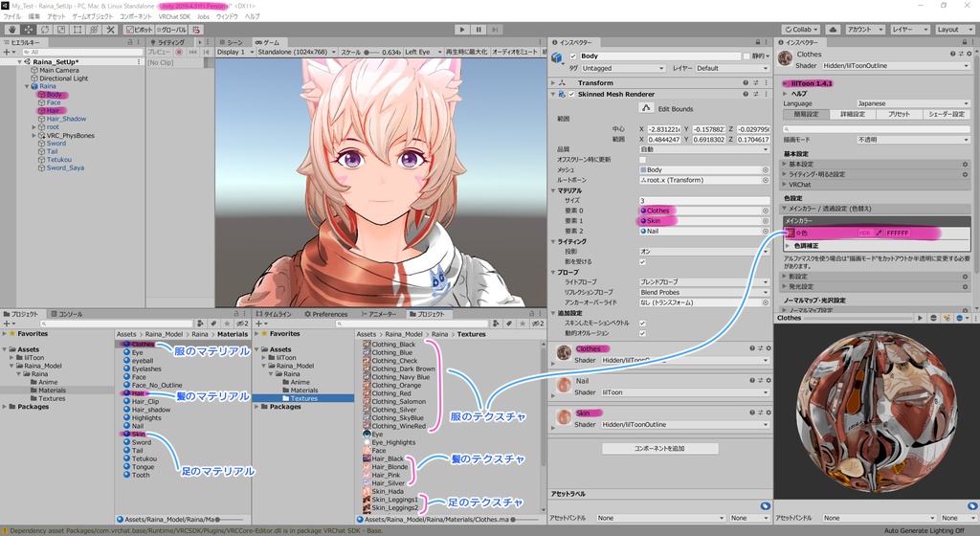The height and width of the screenshot is (536, 980).
Task: Select the Rect transform tool
Action: coord(78,30)
